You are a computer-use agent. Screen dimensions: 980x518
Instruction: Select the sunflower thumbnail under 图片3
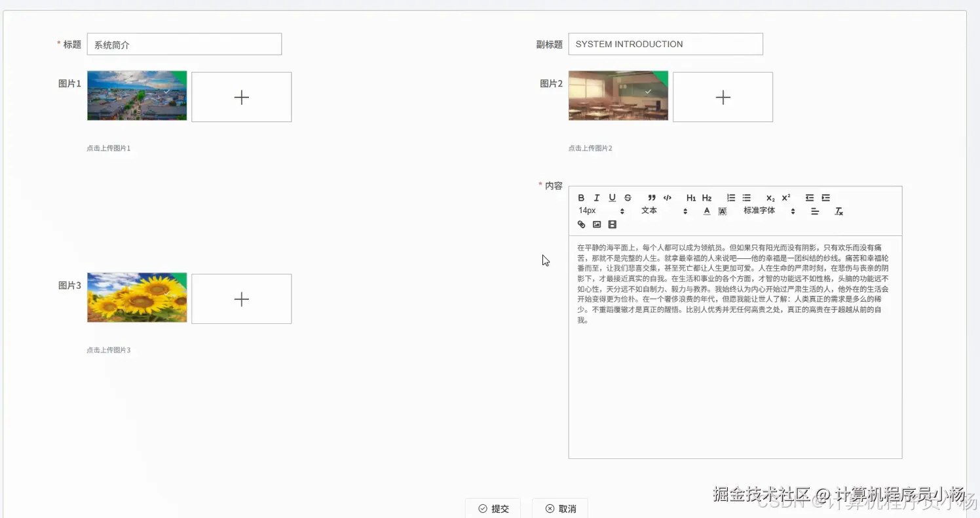click(x=137, y=298)
